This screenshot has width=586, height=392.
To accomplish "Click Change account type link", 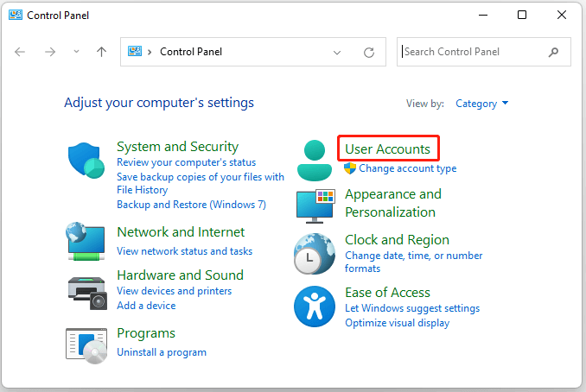I will tap(407, 168).
